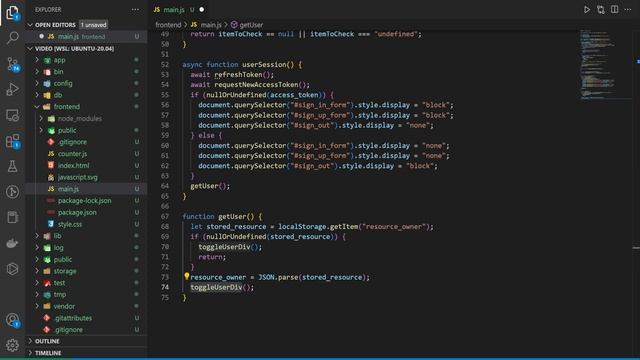Click 'userSession' function name on line 52
Viewport: 640px width, 360px height.
264,64
